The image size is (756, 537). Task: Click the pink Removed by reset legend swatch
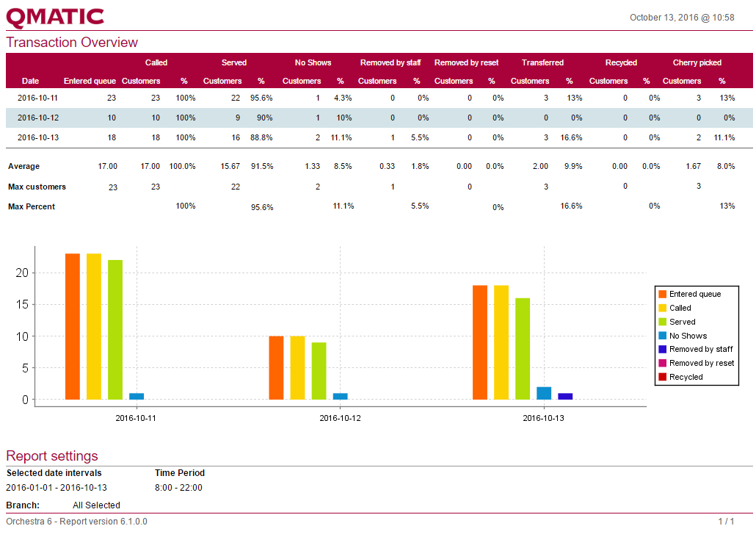pos(662,363)
